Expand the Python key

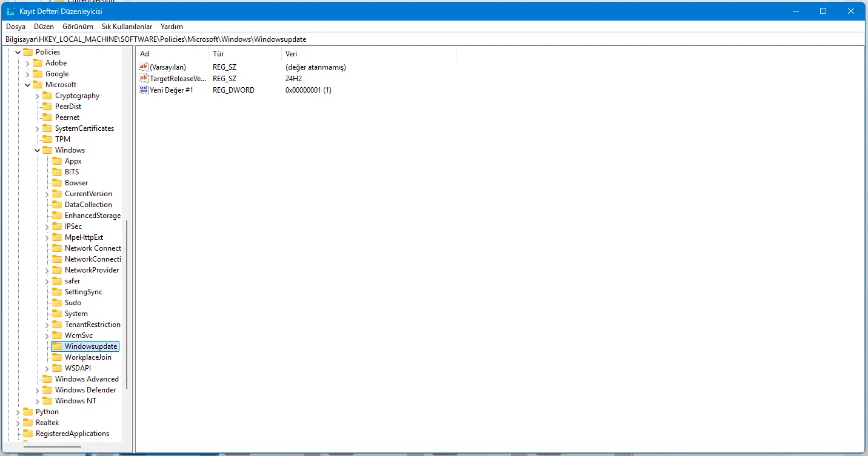[18, 412]
